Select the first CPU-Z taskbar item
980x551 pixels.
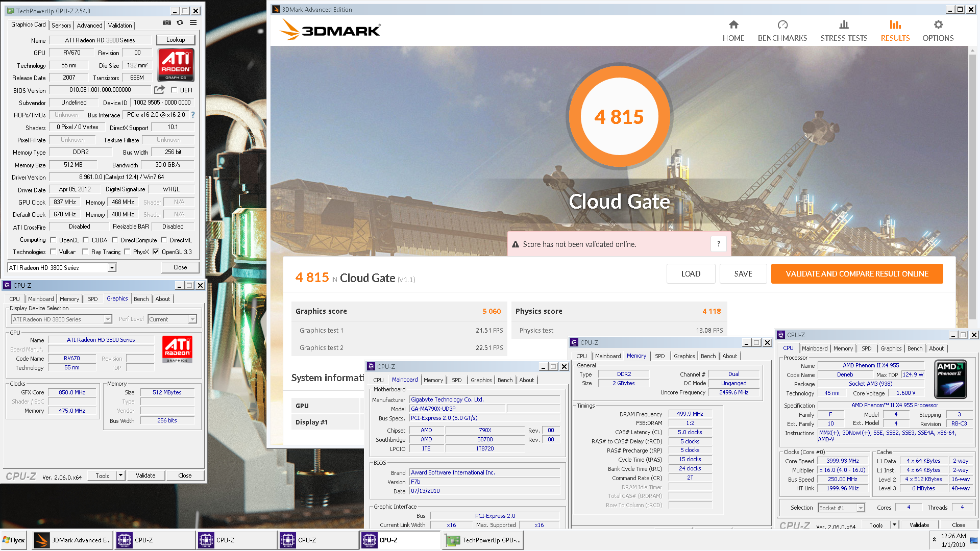155,540
